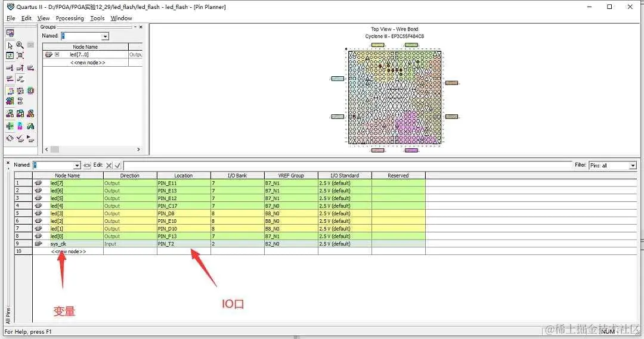Open the Window menu
The height and width of the screenshot is (339, 644).
pos(121,18)
